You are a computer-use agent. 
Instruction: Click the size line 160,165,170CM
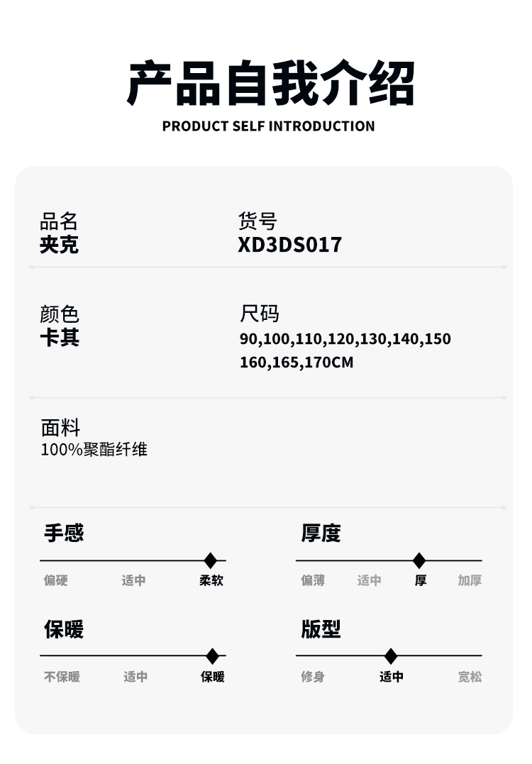coord(297,362)
